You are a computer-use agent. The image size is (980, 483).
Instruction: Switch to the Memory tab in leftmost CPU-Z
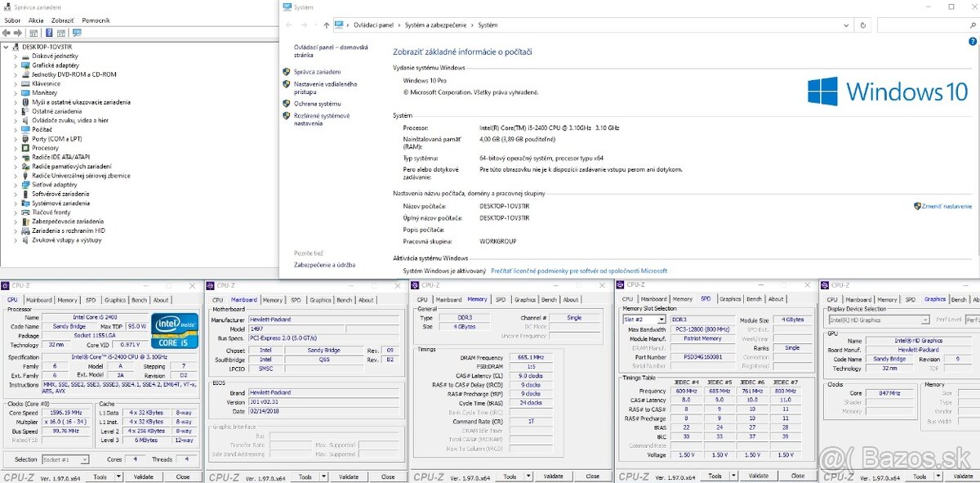(68, 299)
